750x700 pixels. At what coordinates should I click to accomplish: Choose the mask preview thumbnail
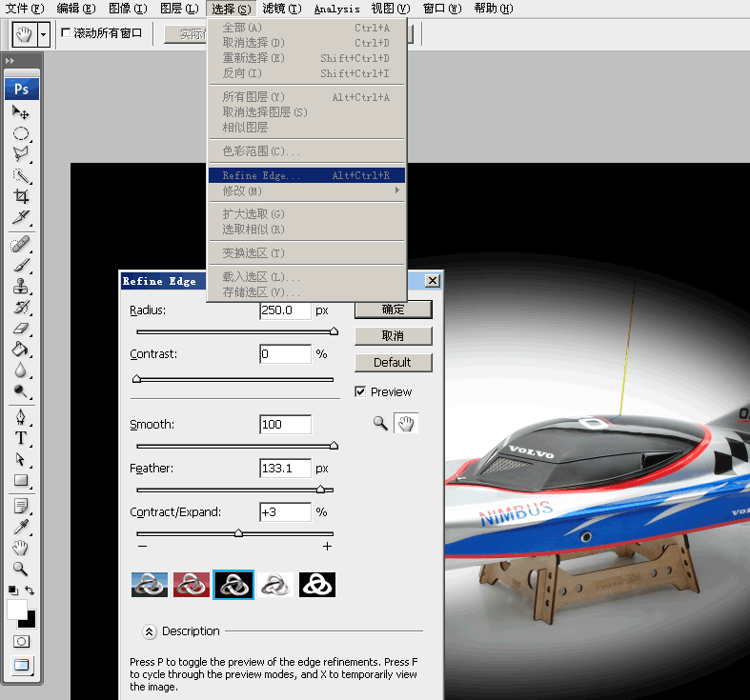317,585
